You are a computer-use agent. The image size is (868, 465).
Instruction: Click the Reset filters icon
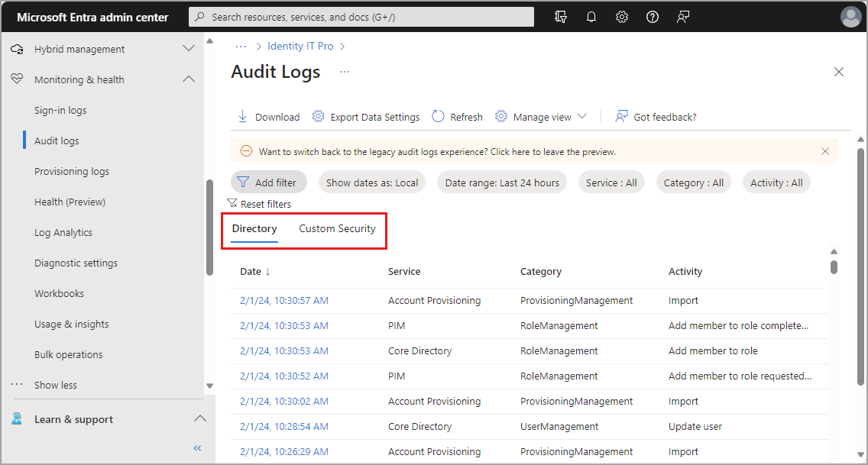pos(232,203)
